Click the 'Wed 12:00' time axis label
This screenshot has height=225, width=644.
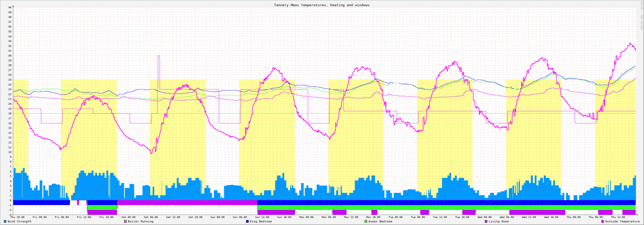(x=529, y=217)
